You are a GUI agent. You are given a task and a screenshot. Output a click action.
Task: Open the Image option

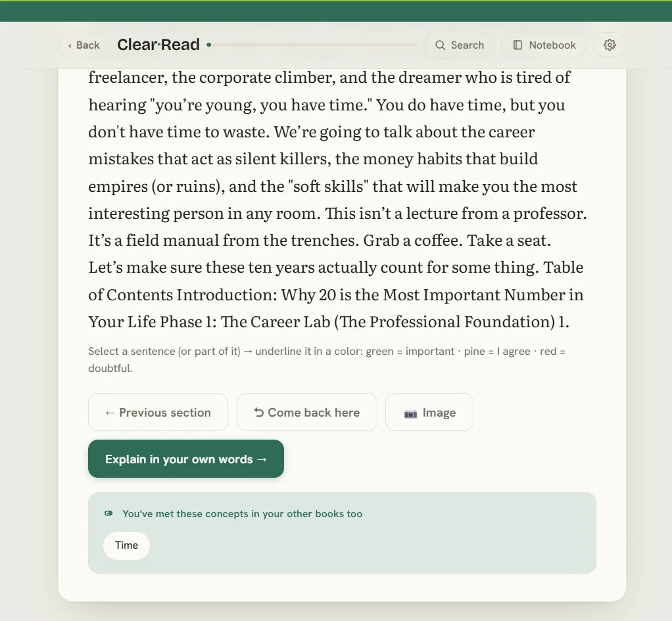(x=429, y=412)
